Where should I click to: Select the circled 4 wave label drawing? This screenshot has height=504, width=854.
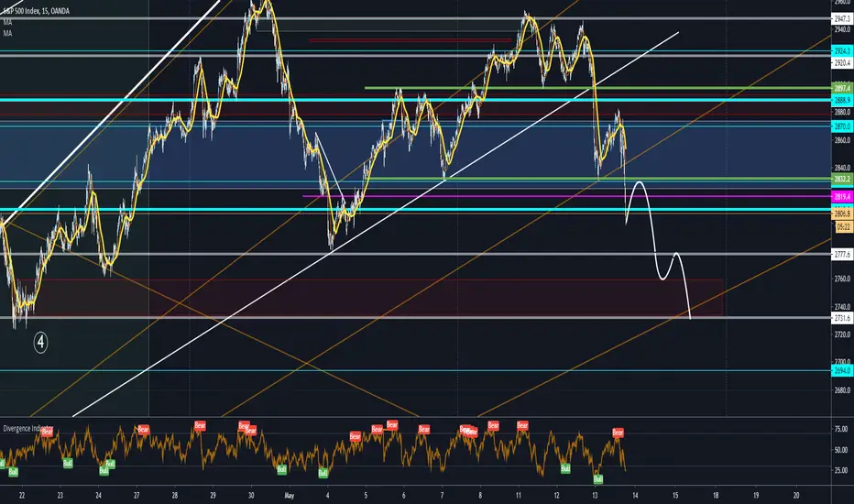[x=40, y=342]
